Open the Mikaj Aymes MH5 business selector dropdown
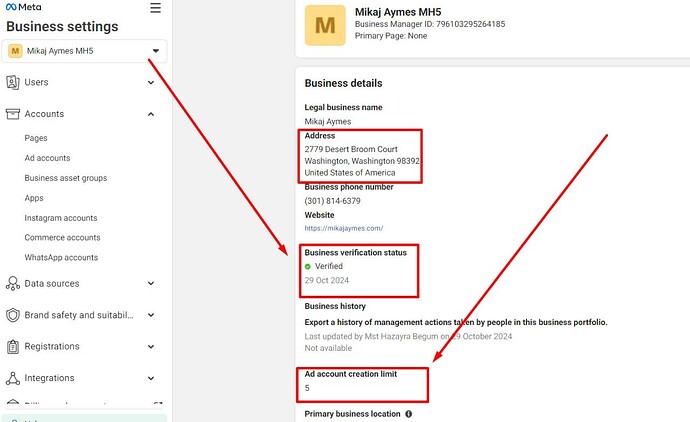 pyautogui.click(x=84, y=51)
